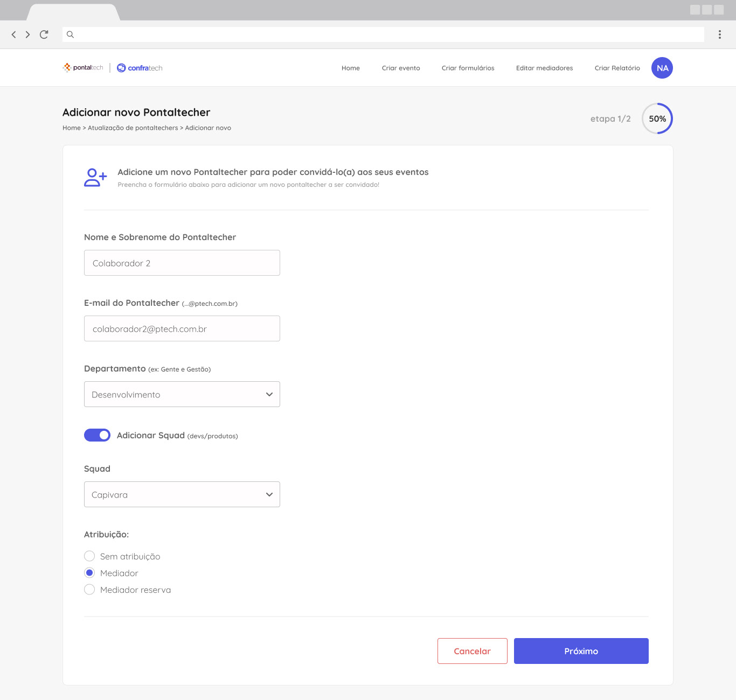The height and width of the screenshot is (700, 736).
Task: Click the browser back arrow
Action: point(13,34)
